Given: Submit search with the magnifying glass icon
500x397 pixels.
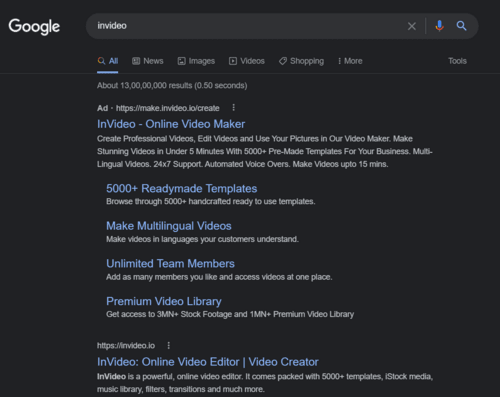Looking at the screenshot, I should tap(461, 26).
